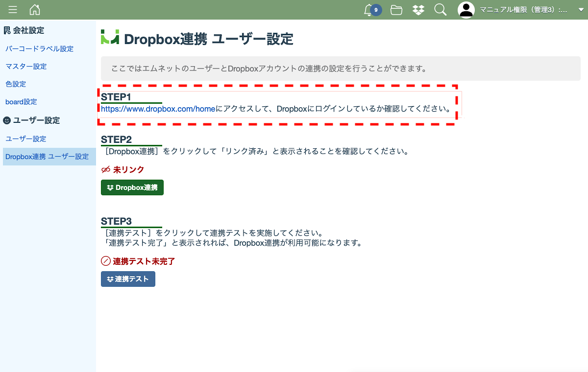Viewport: 588px width, 372px height.
Task: Select マスター設定 from the sidebar
Action: point(26,67)
